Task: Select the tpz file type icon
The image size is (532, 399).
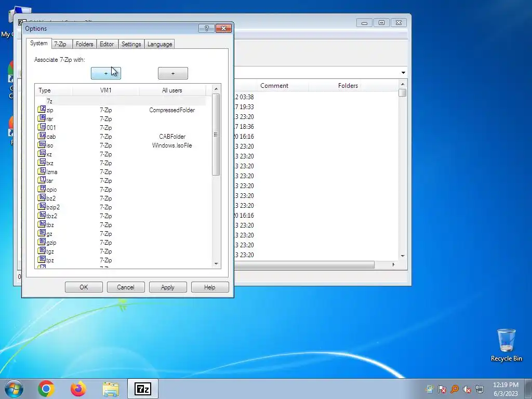Action: coord(42,259)
